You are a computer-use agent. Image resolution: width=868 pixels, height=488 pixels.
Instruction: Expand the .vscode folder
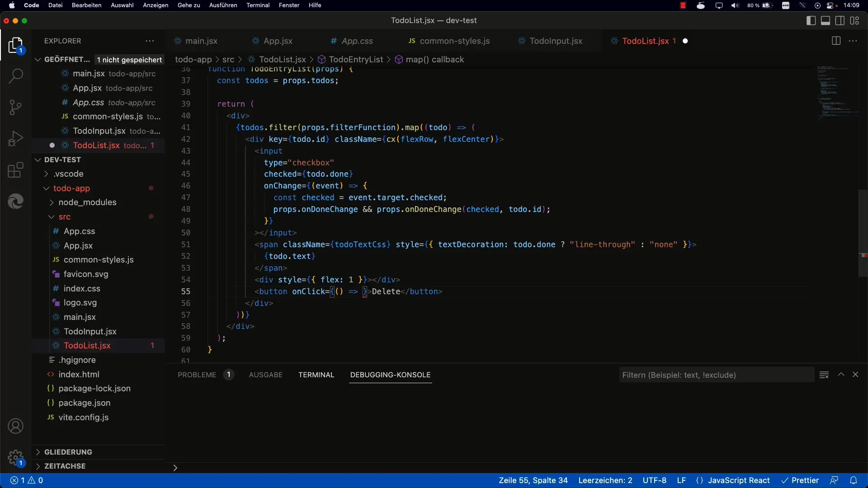click(46, 174)
